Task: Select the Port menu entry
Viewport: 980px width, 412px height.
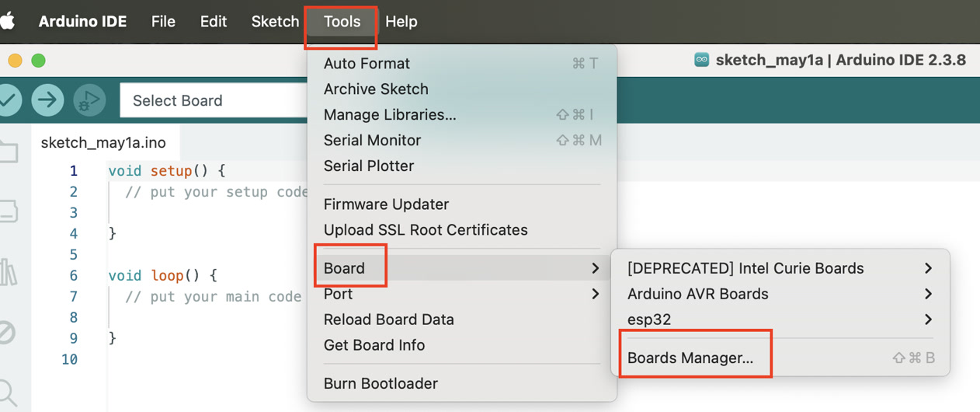Action: click(x=462, y=294)
